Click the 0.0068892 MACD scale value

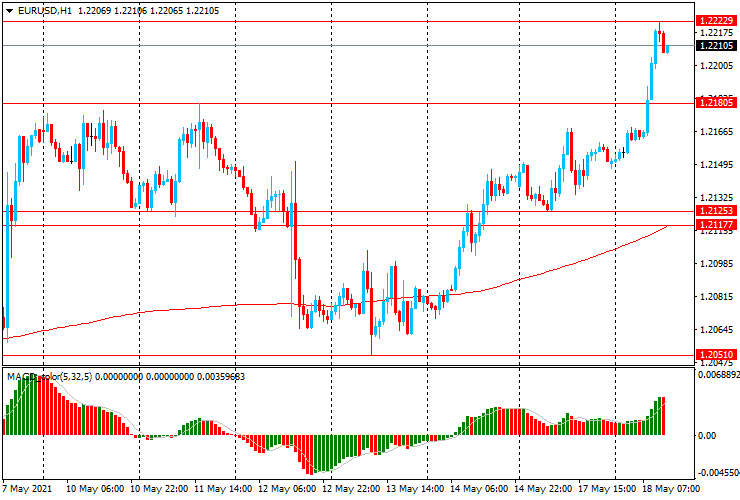coord(718,374)
